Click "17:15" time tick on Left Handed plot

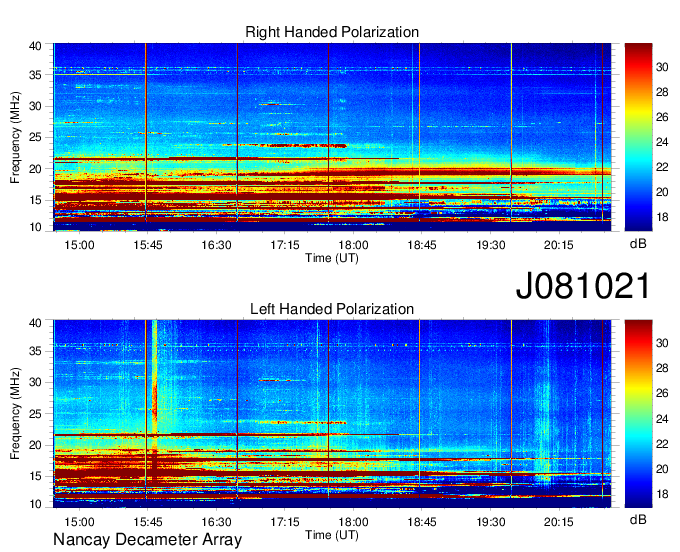click(x=284, y=522)
